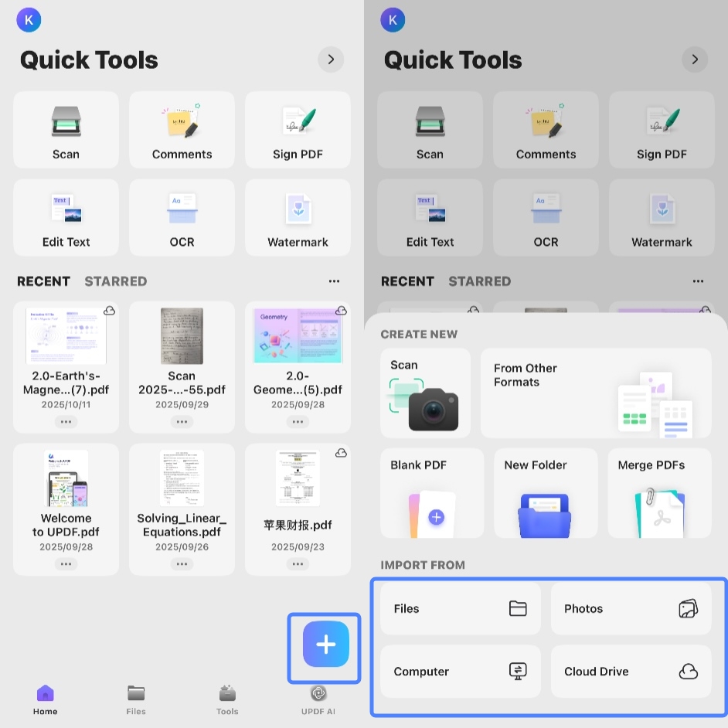This screenshot has width=728, height=728.
Task: Tap Sign PDF tool in dimmed right screen
Action: pyautogui.click(x=662, y=130)
